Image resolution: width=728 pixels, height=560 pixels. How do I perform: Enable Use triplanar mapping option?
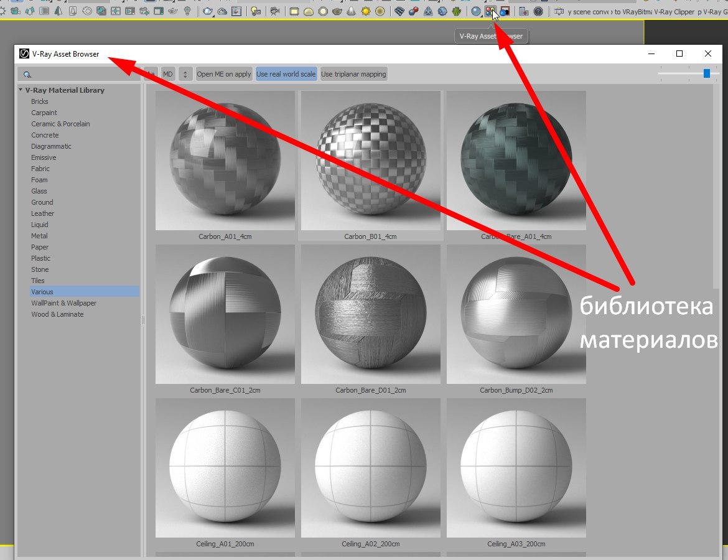coord(353,74)
